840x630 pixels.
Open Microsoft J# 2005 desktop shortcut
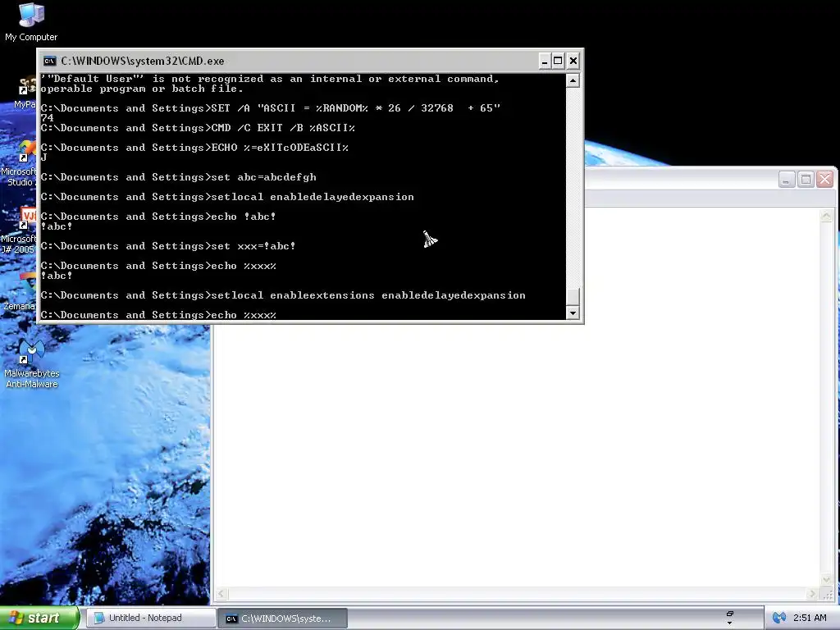point(18,231)
